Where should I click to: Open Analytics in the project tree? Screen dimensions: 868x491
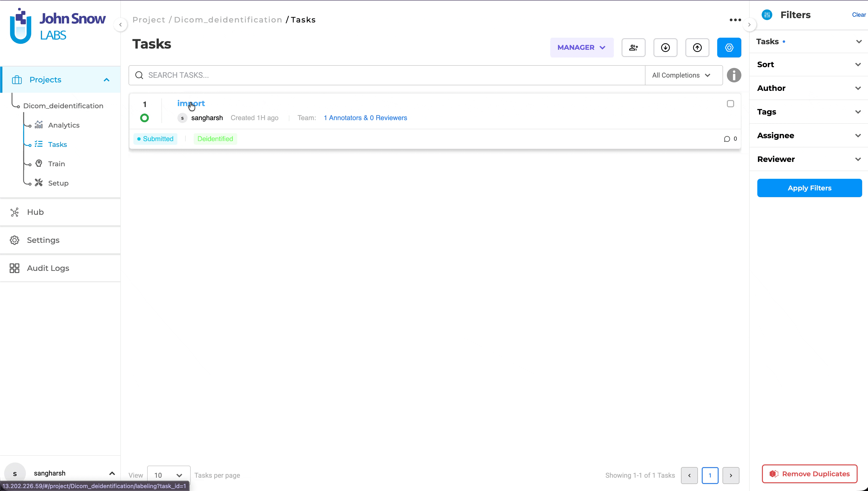coord(64,125)
